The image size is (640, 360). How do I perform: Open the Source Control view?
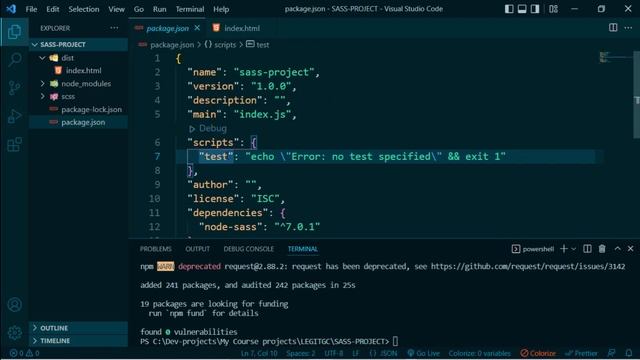[14, 88]
